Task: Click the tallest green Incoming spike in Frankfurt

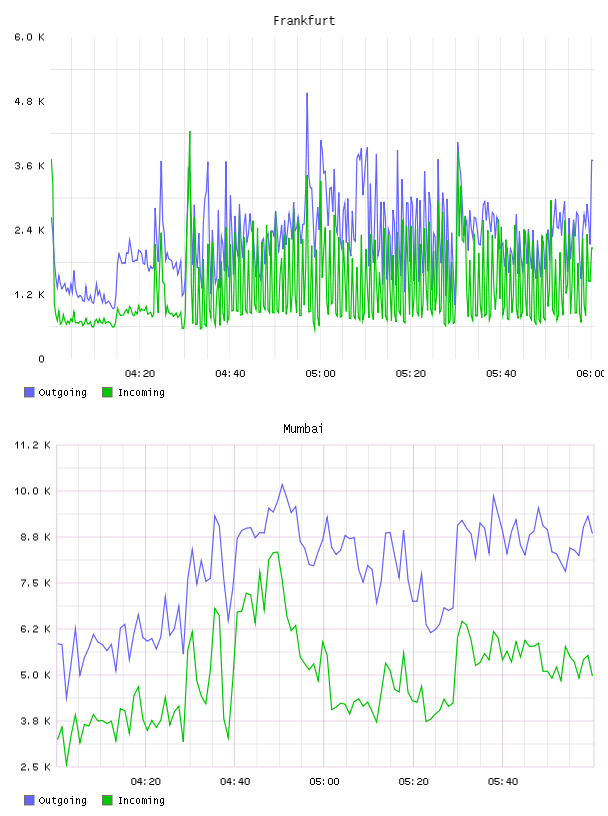Action: (190, 132)
